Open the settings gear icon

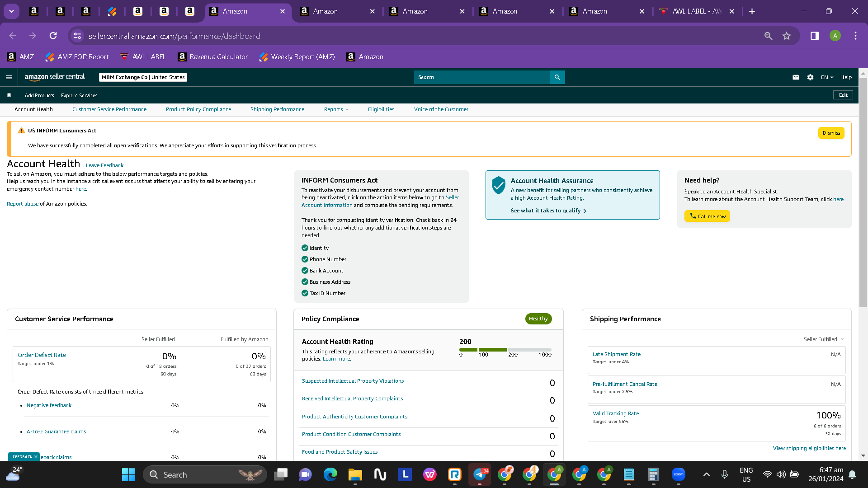pos(810,77)
